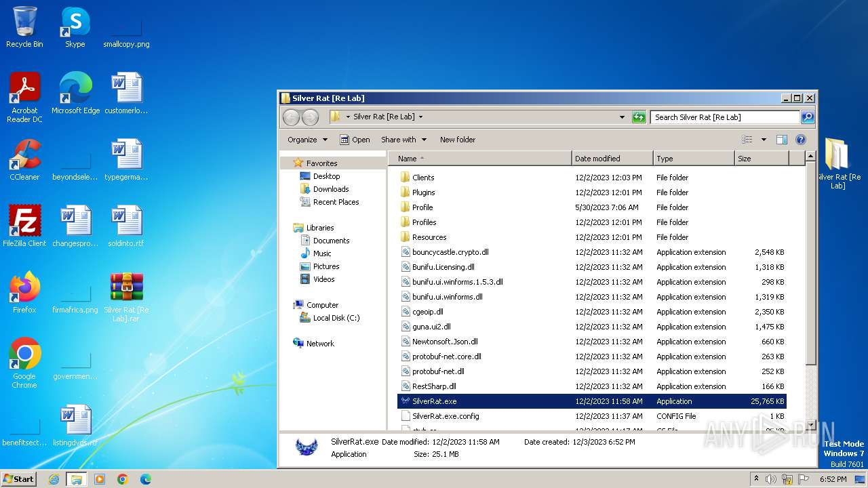Click the Explorer Forward button

click(310, 117)
